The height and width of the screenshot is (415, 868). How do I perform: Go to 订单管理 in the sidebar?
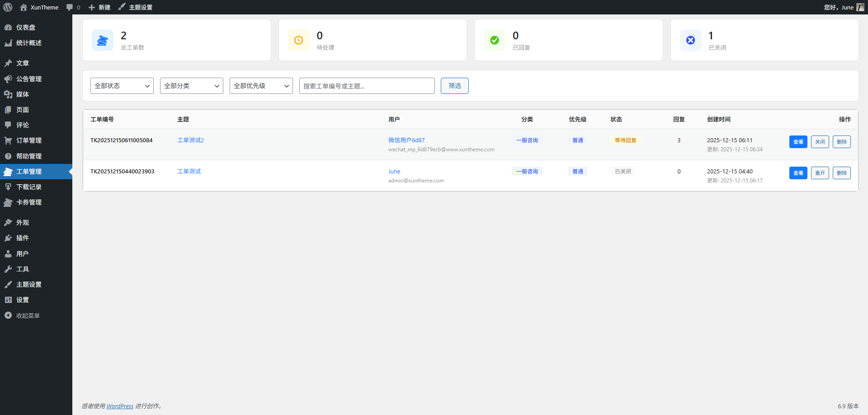(x=29, y=140)
